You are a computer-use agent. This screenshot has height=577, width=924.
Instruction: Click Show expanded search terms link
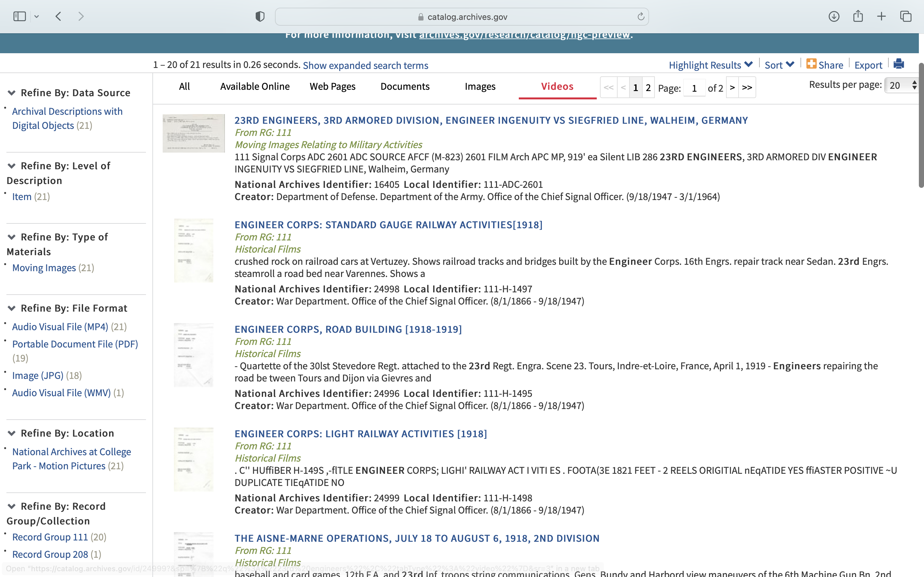pos(365,65)
